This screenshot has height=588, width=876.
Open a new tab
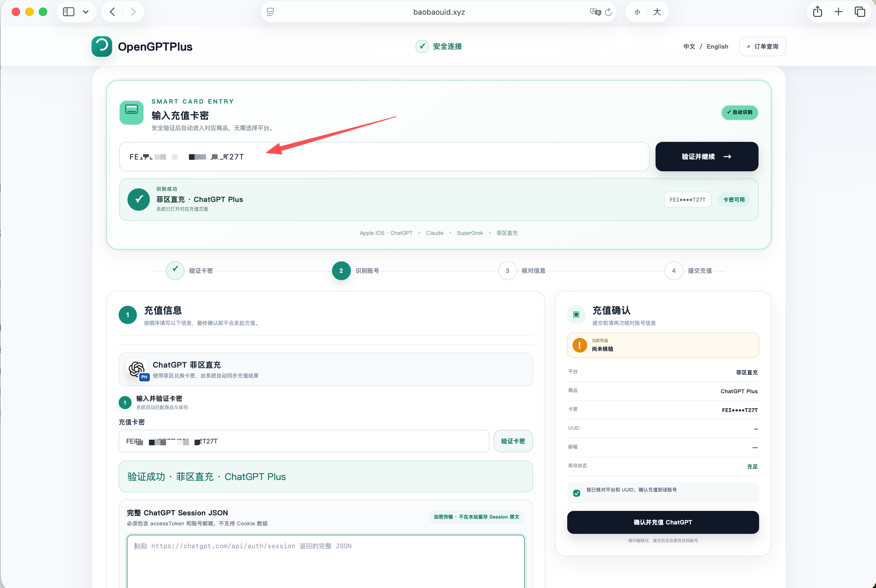pyautogui.click(x=839, y=12)
